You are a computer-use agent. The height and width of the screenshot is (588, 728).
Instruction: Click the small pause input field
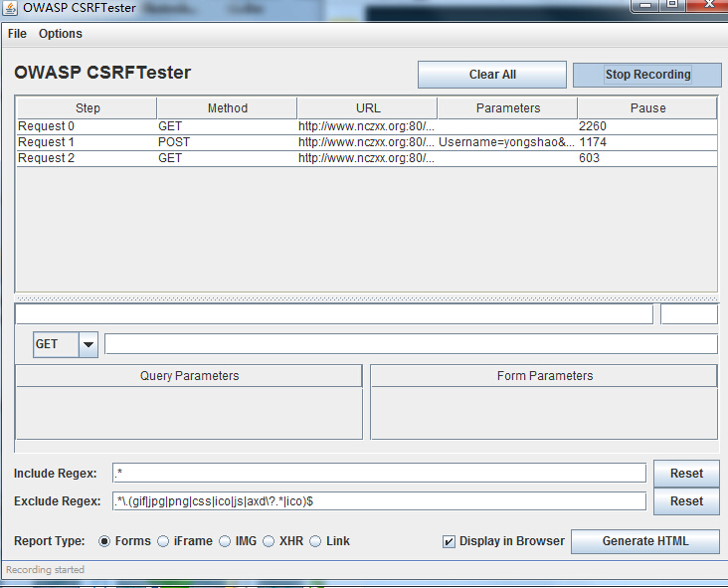click(x=689, y=314)
